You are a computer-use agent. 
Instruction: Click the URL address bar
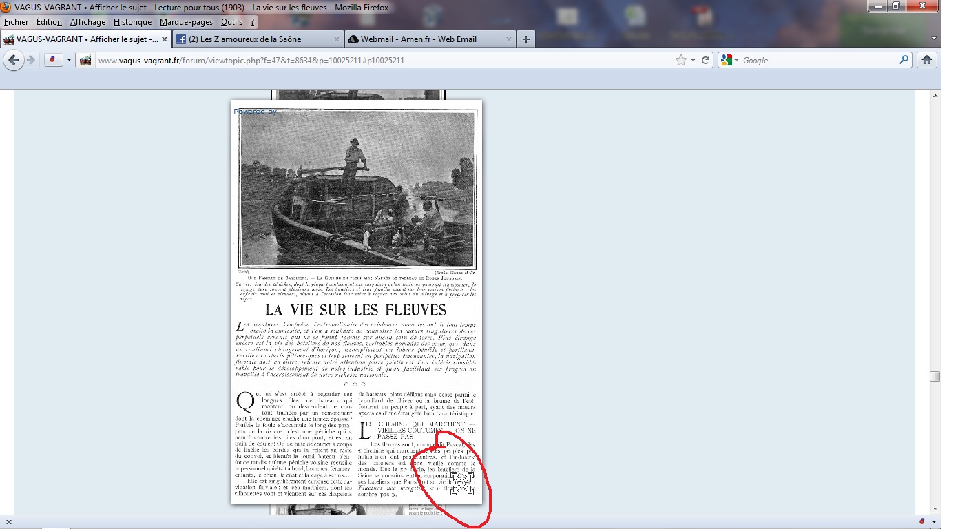379,61
